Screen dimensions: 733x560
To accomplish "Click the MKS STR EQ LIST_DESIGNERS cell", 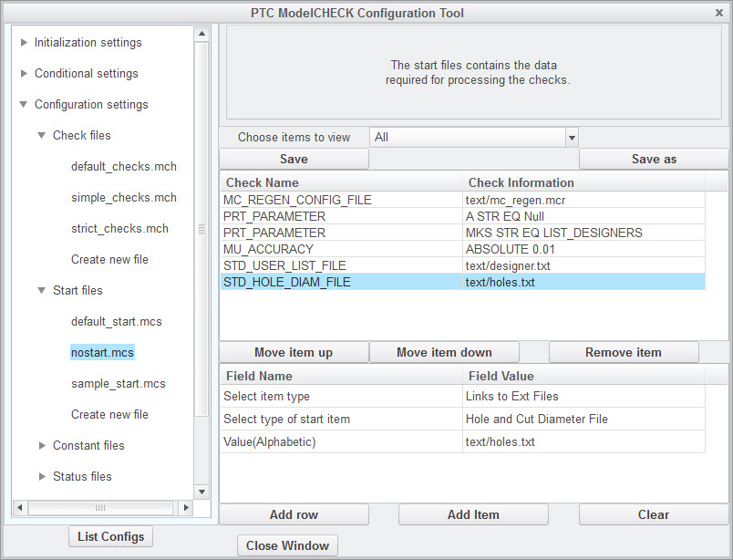I will [583, 233].
